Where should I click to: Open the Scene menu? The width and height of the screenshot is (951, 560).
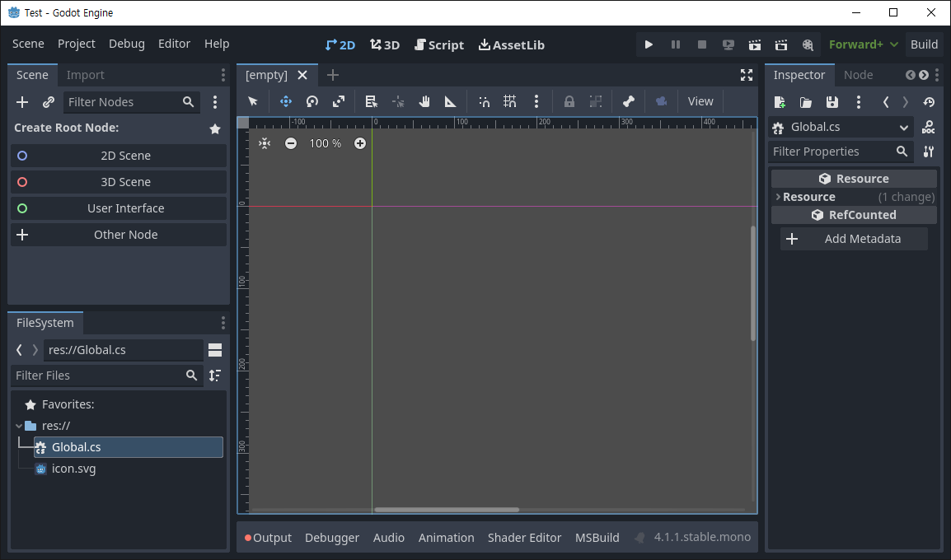[28, 44]
